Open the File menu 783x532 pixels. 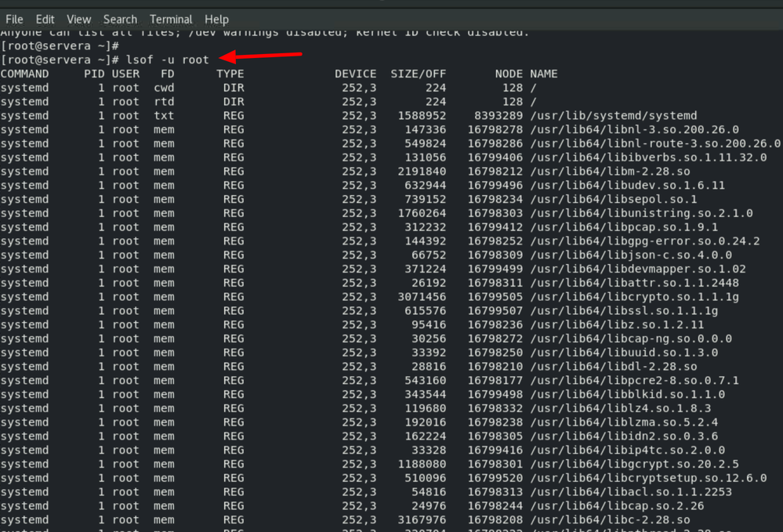coord(14,19)
